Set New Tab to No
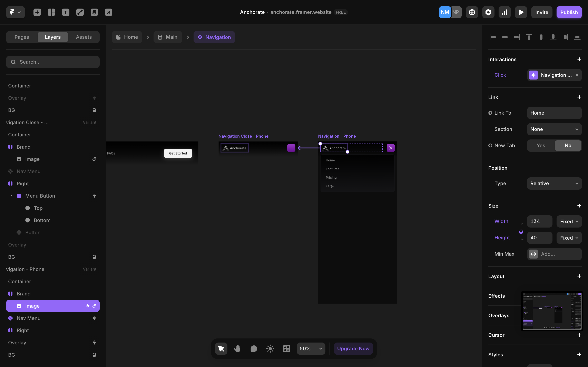This screenshot has width=588, height=367. pyautogui.click(x=568, y=145)
